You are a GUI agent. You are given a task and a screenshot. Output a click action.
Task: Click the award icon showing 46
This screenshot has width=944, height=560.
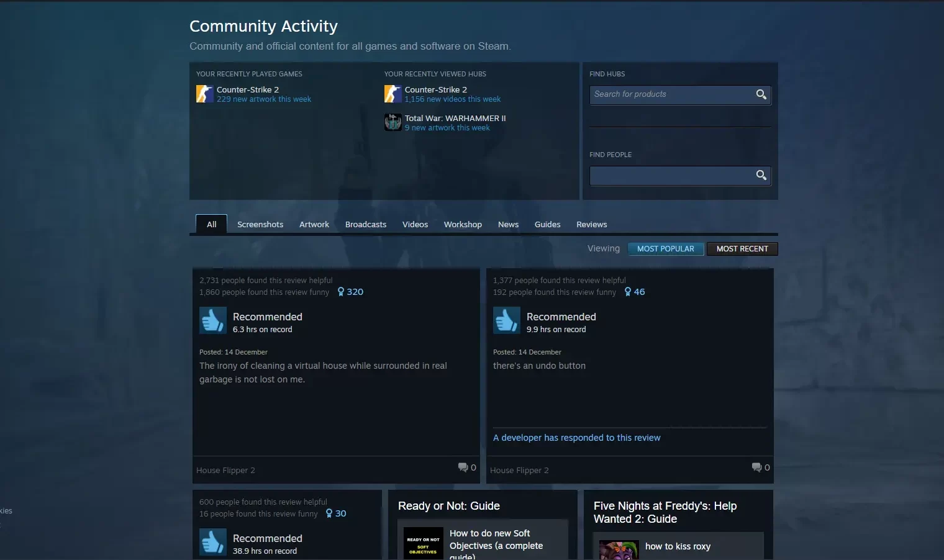pos(628,292)
